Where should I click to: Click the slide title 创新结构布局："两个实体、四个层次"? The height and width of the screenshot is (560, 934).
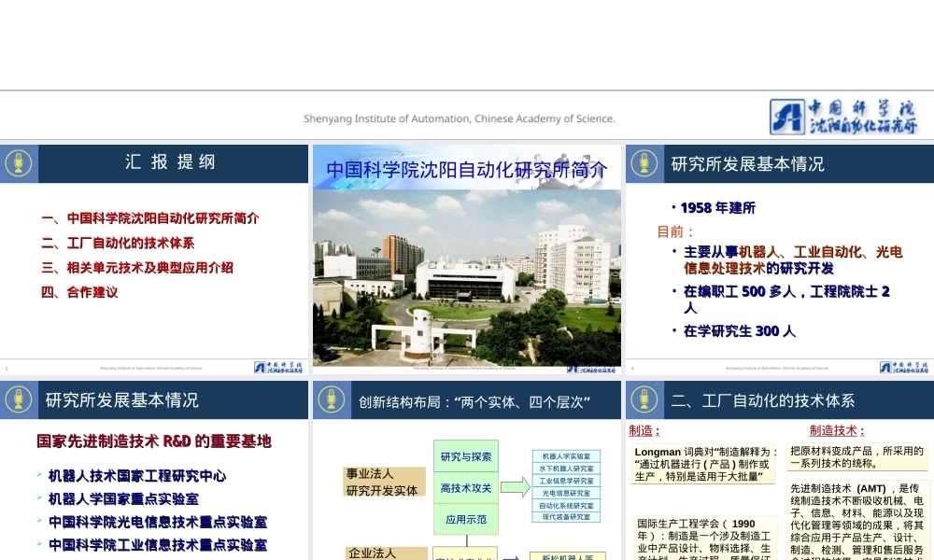click(474, 402)
